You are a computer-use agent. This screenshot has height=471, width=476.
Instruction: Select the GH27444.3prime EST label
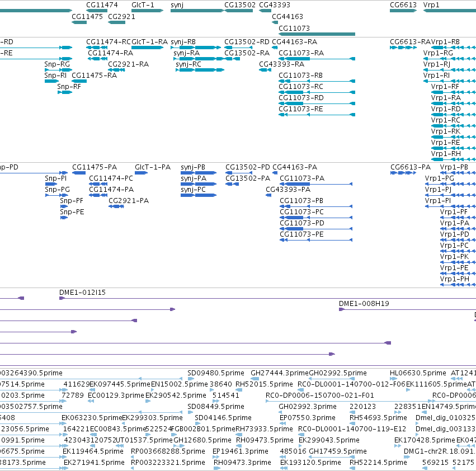[x=279, y=373]
